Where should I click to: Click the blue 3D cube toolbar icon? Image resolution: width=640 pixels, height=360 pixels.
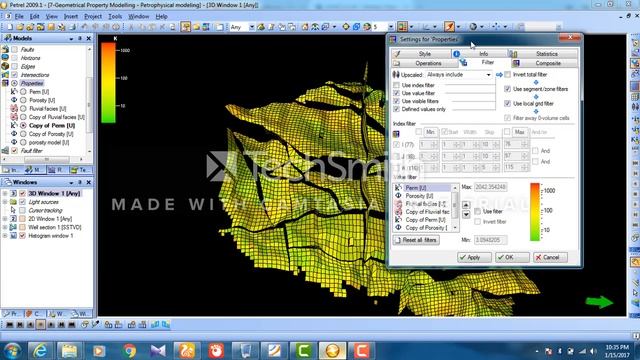pos(356,27)
